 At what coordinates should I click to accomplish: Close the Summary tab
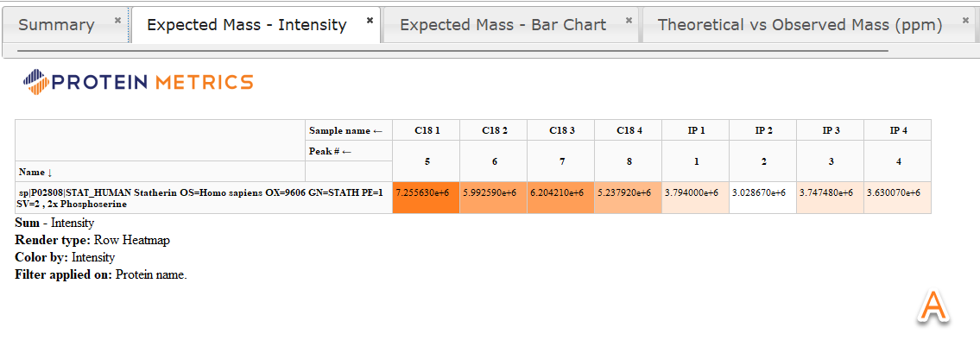pos(117,20)
